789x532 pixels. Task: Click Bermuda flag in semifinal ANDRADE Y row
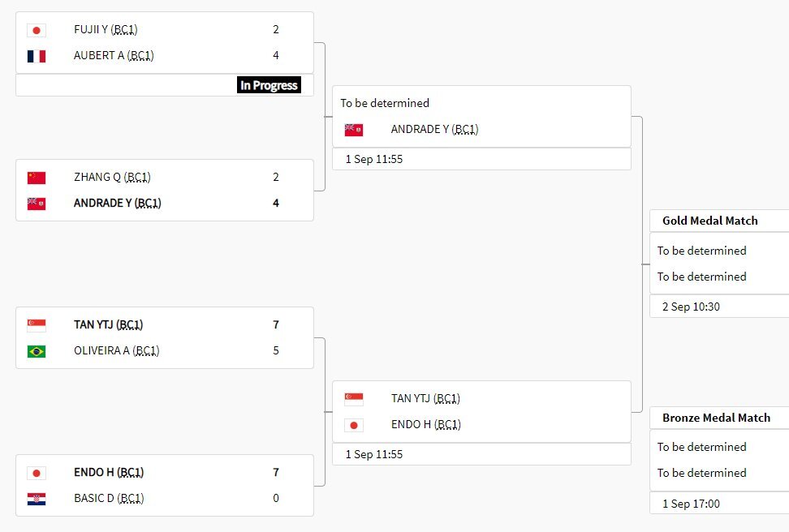(x=354, y=130)
